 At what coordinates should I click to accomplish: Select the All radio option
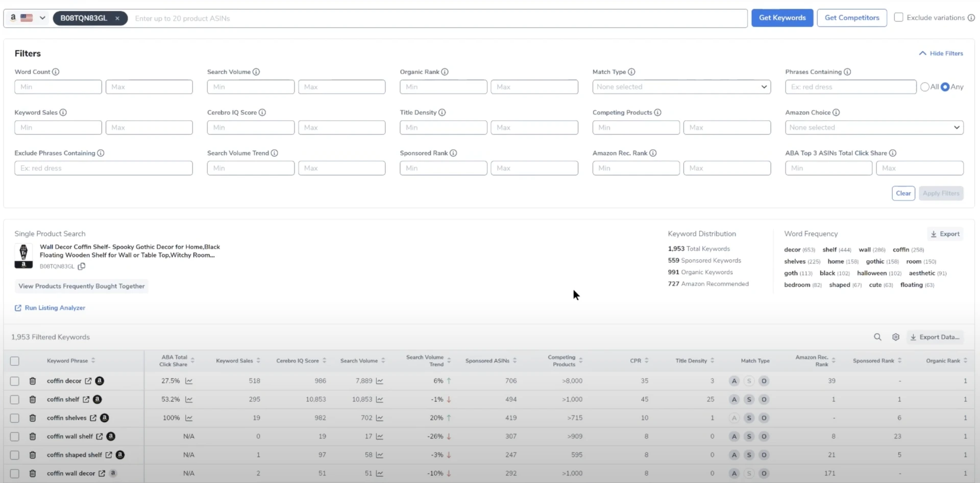click(924, 87)
